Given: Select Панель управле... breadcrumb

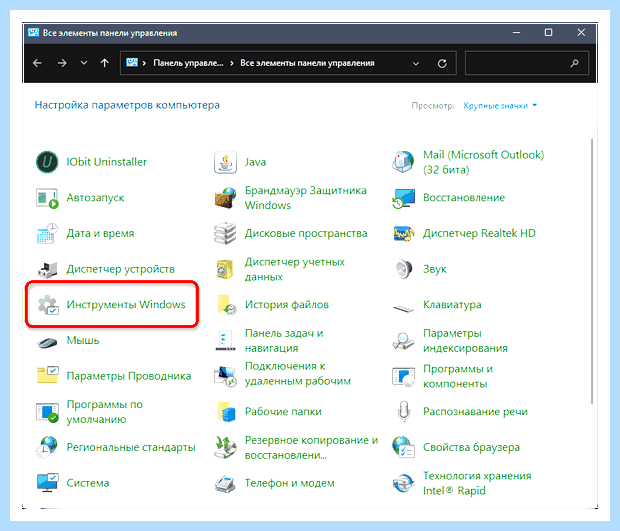Looking at the screenshot, I should [x=188, y=63].
